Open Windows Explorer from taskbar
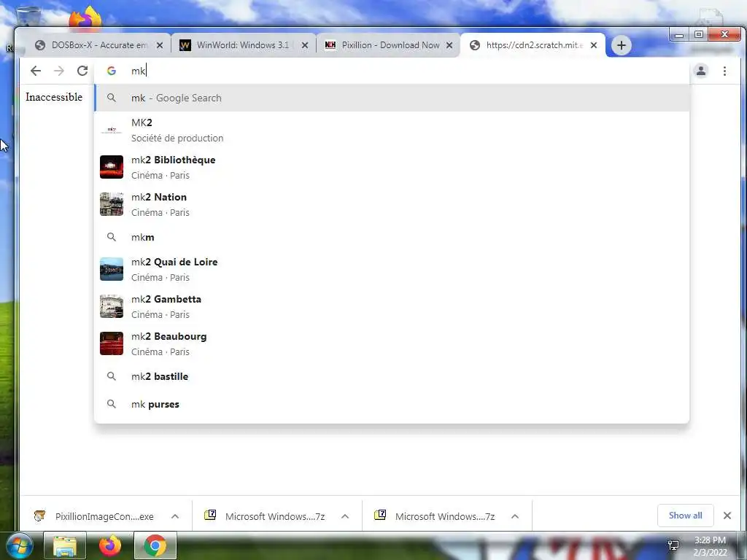Screen dimensions: 747x560 point(65,546)
